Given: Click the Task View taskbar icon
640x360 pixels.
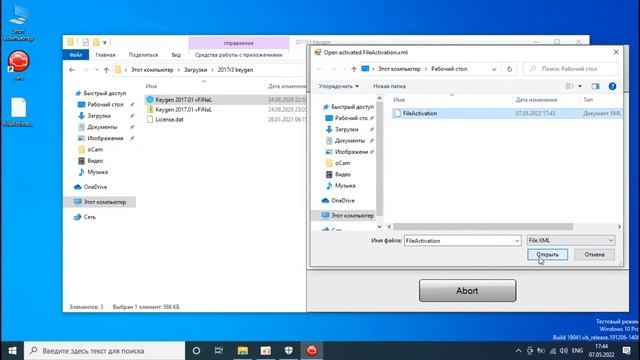Looking at the screenshot, I should pos(219,351).
